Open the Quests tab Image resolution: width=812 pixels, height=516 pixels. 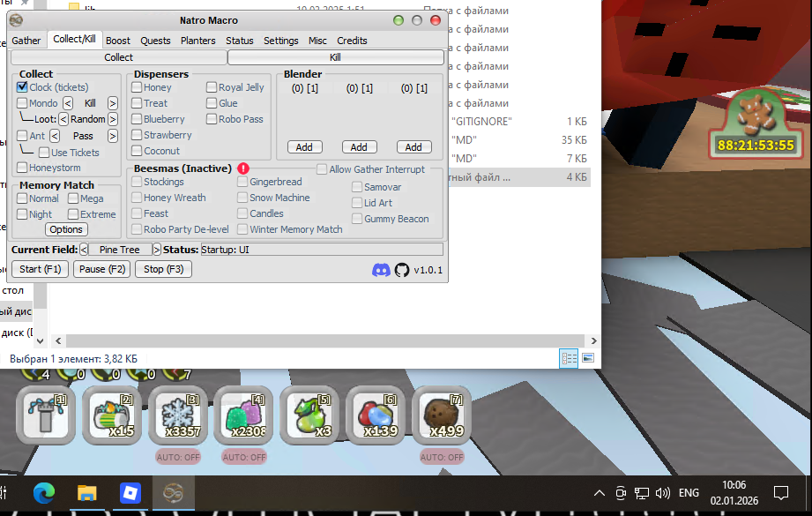pyautogui.click(x=155, y=41)
